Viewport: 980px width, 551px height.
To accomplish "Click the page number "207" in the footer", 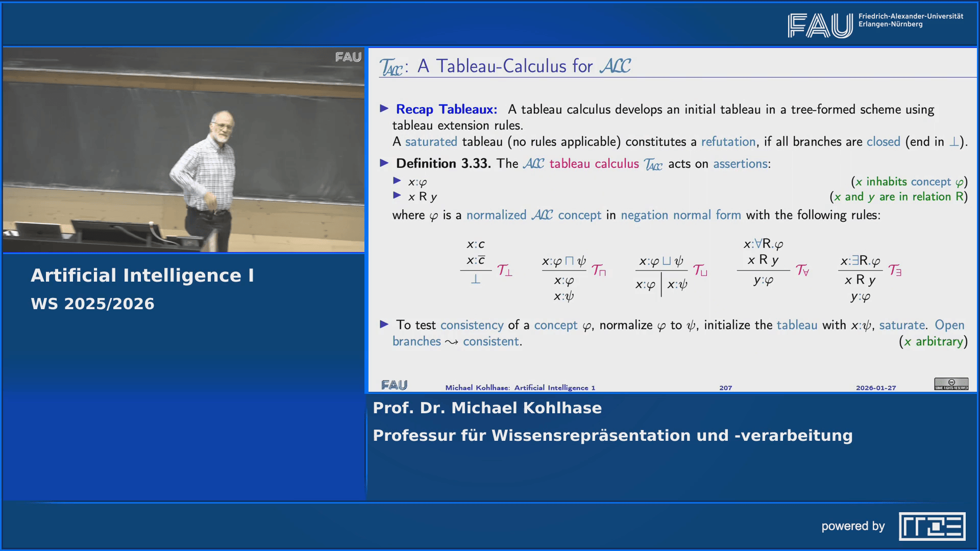I will pyautogui.click(x=725, y=387).
